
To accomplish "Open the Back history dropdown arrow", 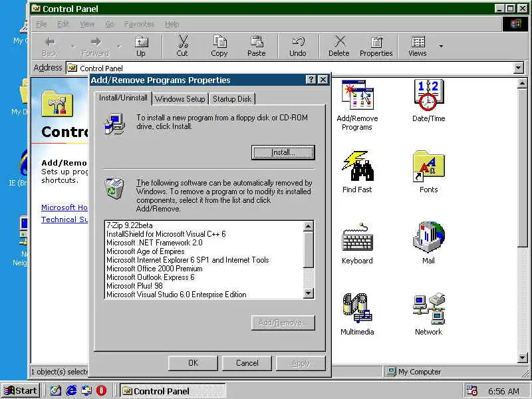I will (x=72, y=46).
